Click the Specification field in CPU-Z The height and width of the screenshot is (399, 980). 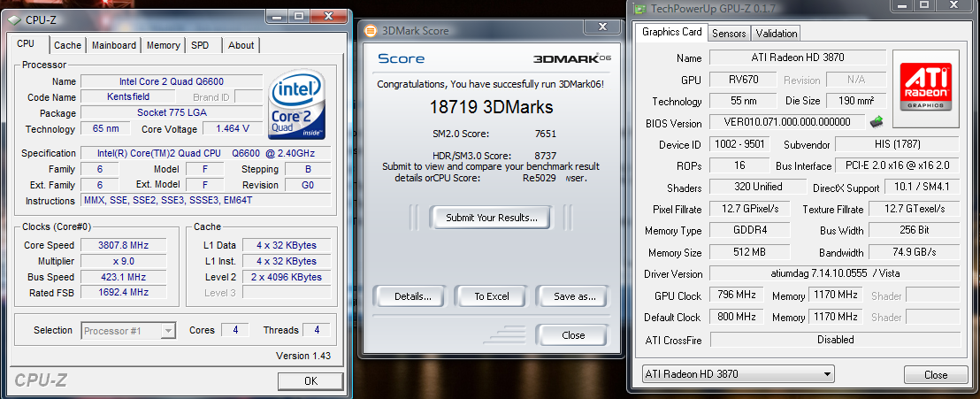(205, 153)
